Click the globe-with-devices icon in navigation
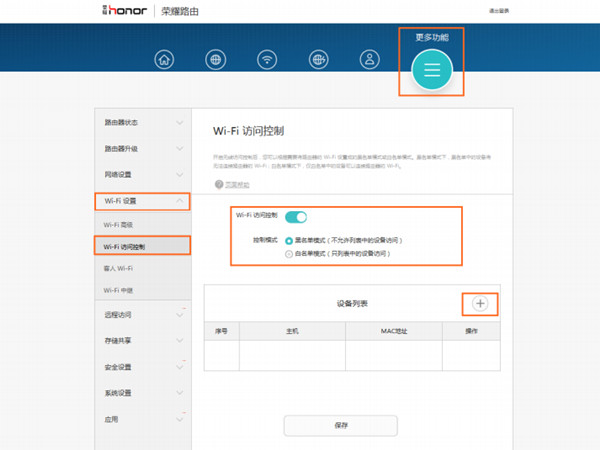This screenshot has height=450, width=600. point(318,60)
